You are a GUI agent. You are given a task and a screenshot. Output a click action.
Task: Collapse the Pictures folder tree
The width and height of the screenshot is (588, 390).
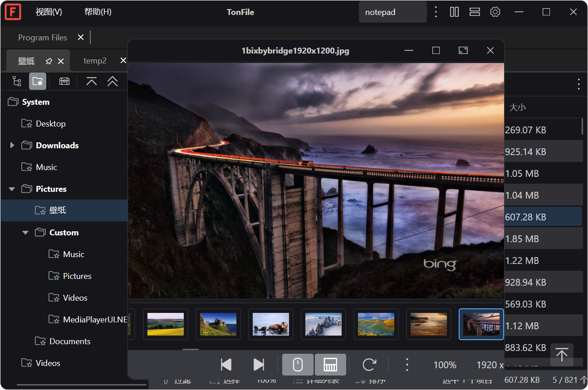click(x=12, y=189)
